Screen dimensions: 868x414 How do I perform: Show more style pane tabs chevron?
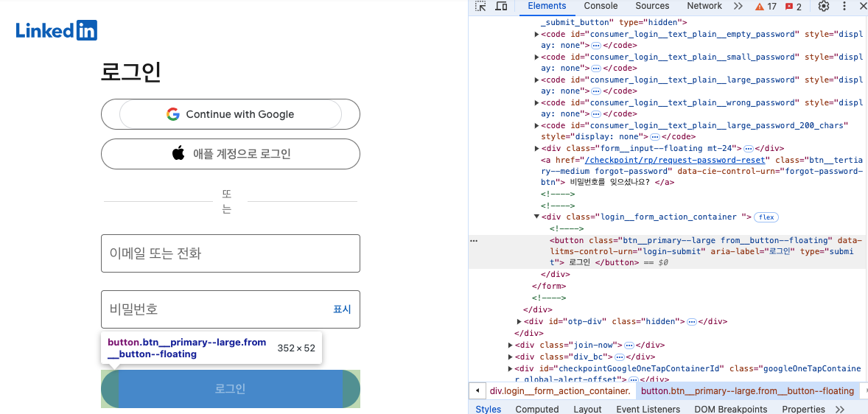point(840,409)
